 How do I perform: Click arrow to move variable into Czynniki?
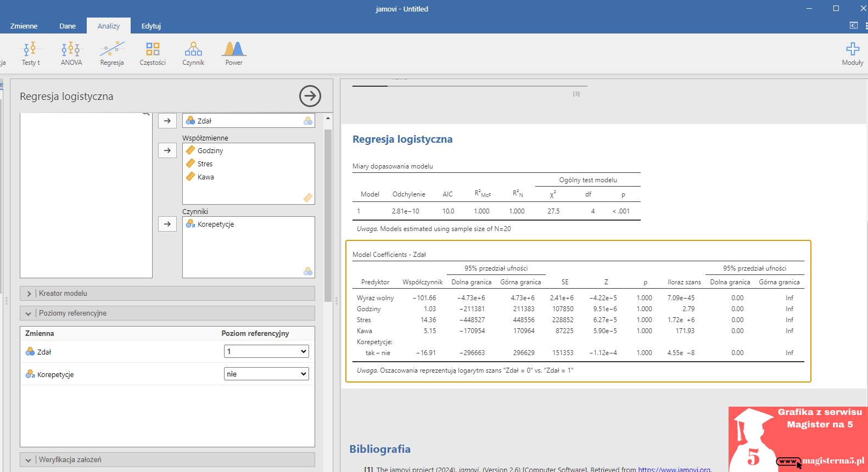(x=167, y=224)
